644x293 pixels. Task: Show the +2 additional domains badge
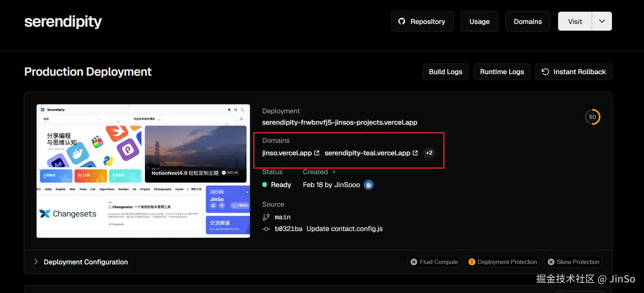tap(429, 153)
